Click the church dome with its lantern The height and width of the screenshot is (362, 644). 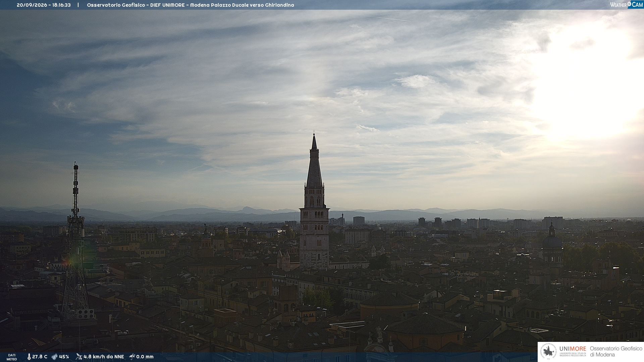coord(552,241)
